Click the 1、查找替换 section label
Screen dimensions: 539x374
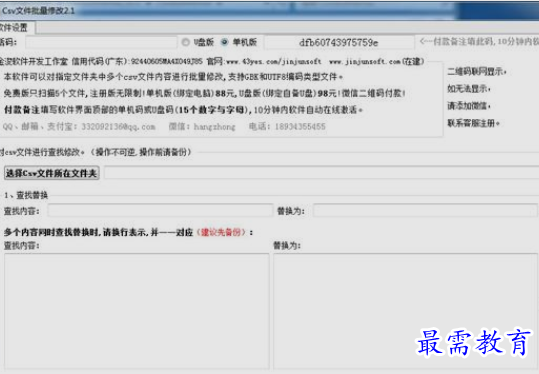coord(26,195)
